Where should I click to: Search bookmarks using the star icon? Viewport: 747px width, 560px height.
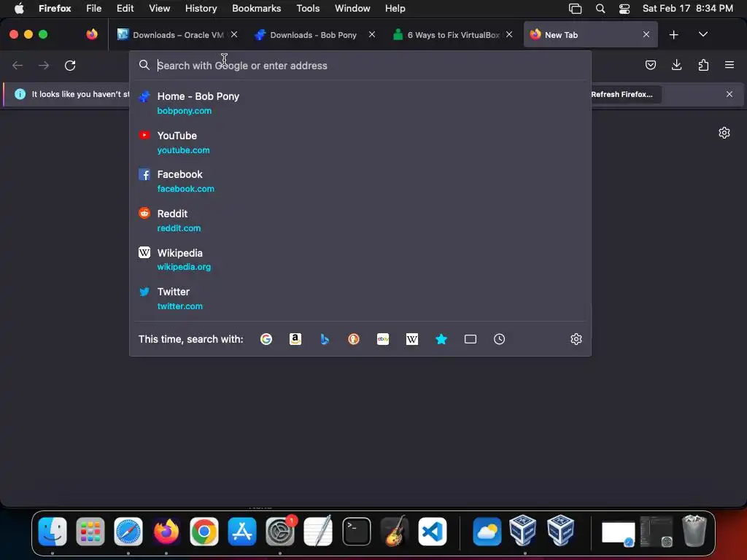441,339
